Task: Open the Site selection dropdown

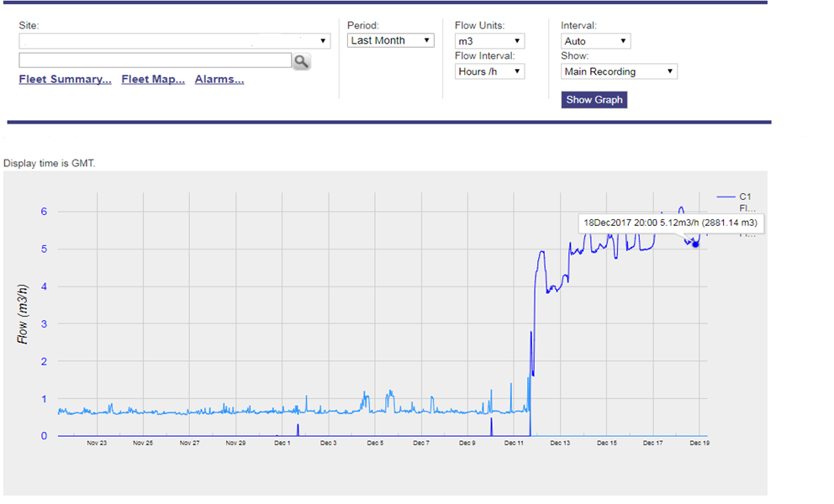Action: [x=322, y=39]
